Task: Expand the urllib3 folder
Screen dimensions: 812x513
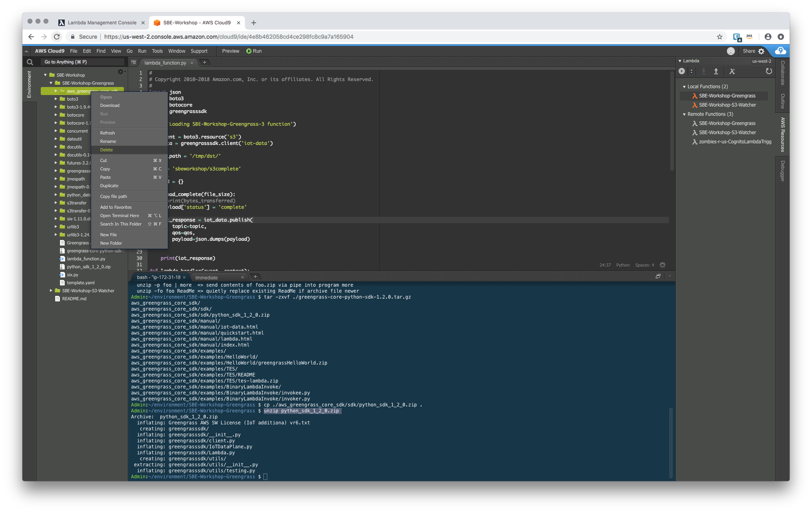Action: point(56,227)
